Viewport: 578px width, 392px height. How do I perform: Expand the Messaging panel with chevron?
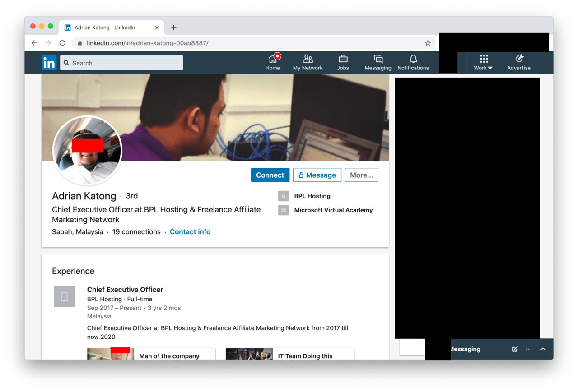pyautogui.click(x=543, y=349)
